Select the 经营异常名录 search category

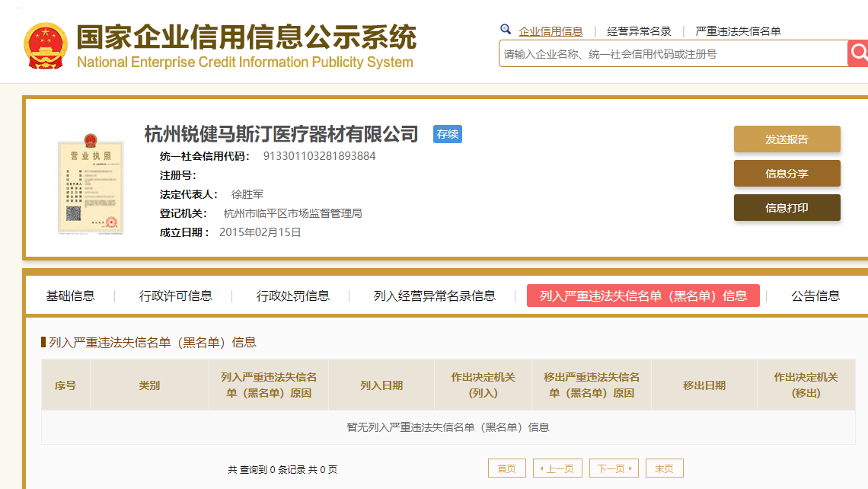tap(639, 31)
